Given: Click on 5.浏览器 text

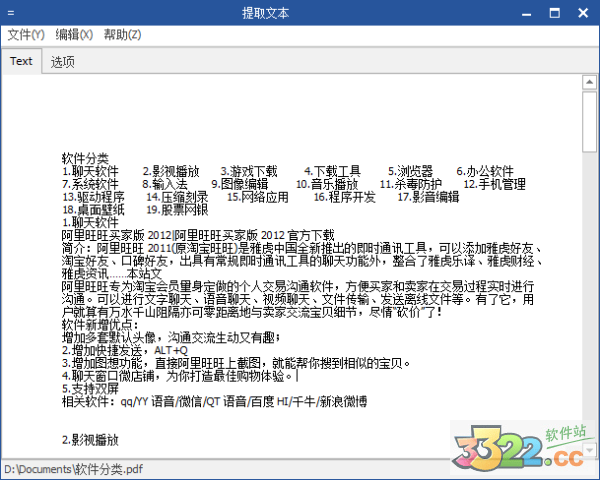Looking at the screenshot, I should point(410,171).
